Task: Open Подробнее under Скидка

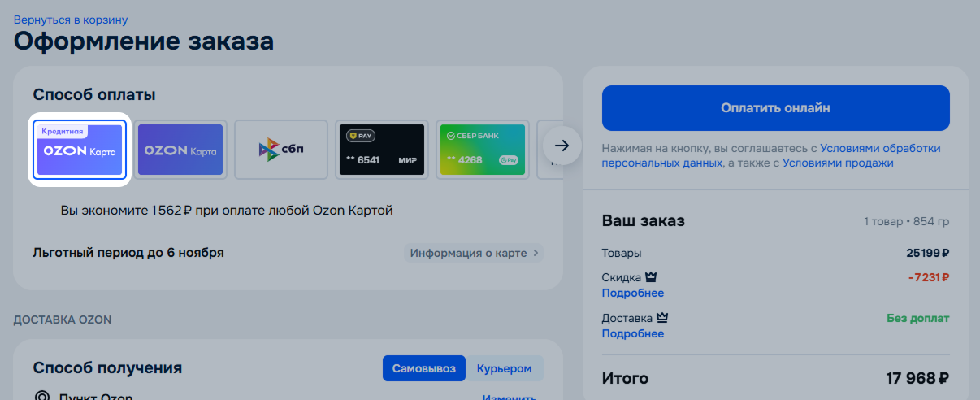Action: pos(633,293)
